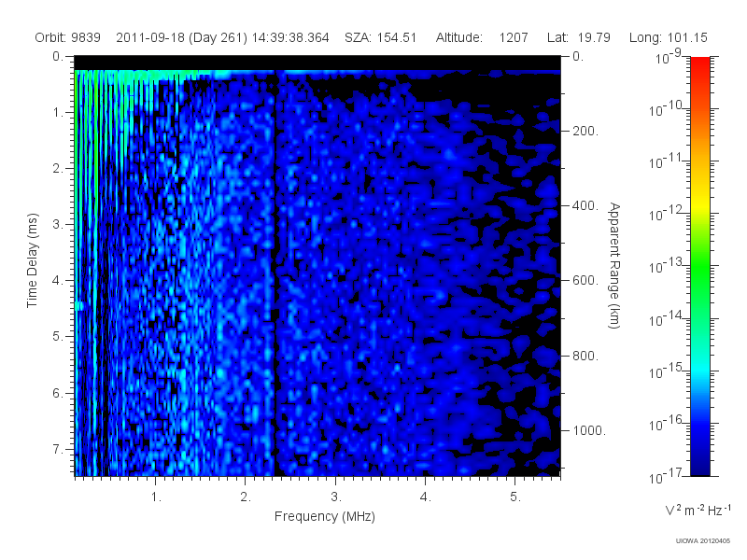Image resolution: width=747 pixels, height=560 pixels.
Task: Click the red top of the color bar
Action: 700,66
